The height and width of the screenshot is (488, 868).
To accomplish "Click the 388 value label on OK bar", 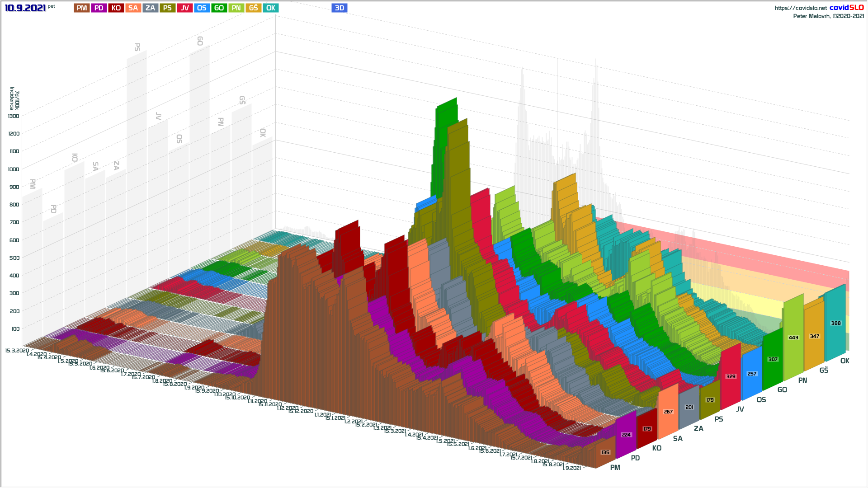I will tap(836, 323).
